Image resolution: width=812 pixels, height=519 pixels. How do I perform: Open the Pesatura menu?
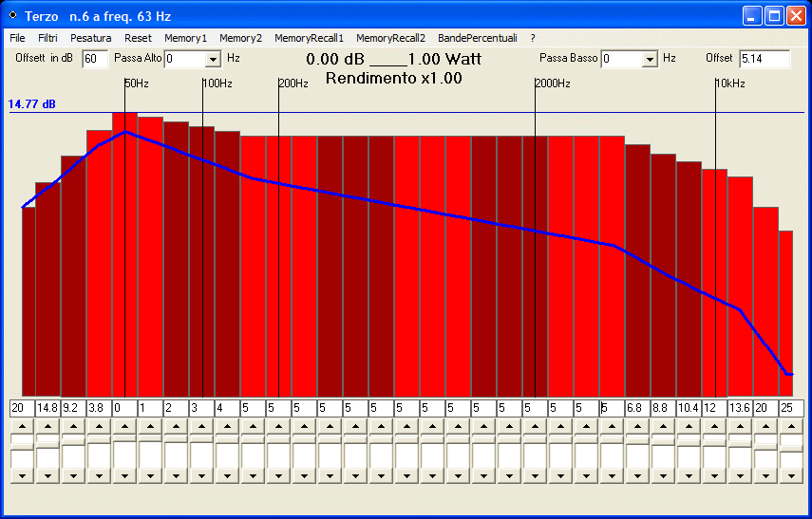[90, 38]
